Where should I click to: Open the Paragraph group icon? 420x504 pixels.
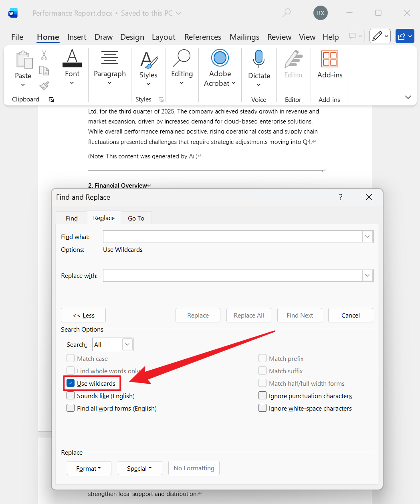pyautogui.click(x=109, y=57)
